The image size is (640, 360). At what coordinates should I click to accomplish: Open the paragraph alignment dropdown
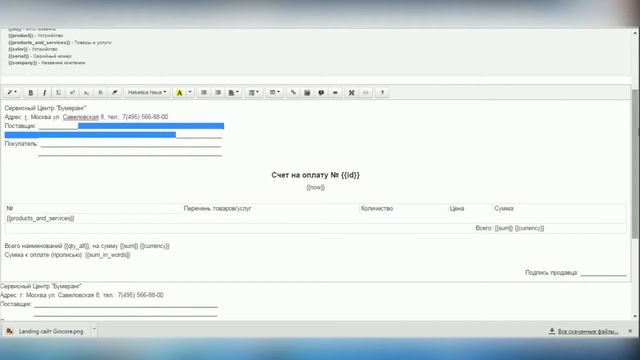(x=233, y=93)
